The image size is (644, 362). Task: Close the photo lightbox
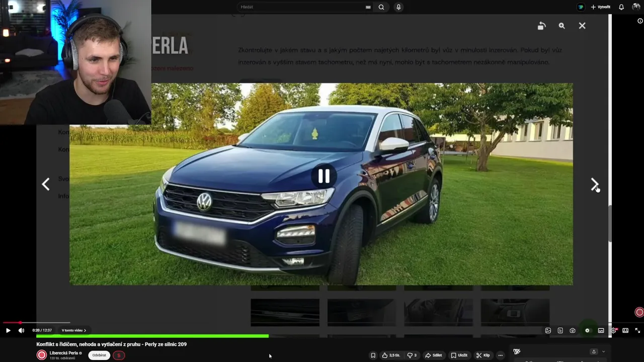582,26
